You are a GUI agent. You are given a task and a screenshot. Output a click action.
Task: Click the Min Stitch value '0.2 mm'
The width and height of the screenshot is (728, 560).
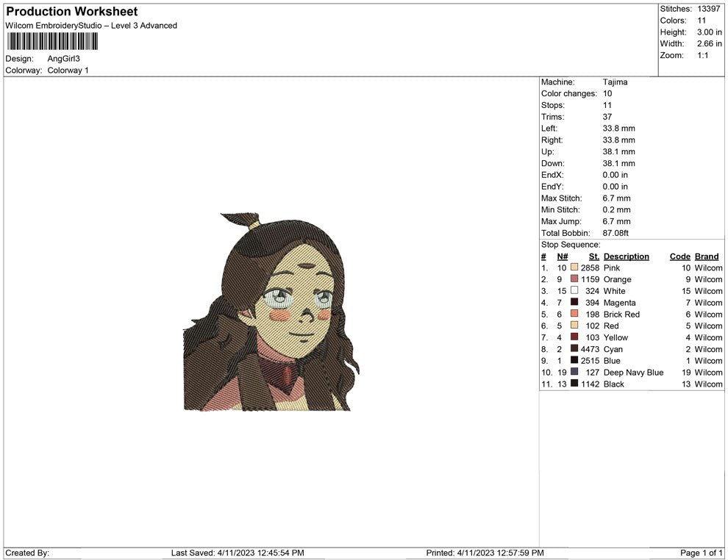[616, 209]
